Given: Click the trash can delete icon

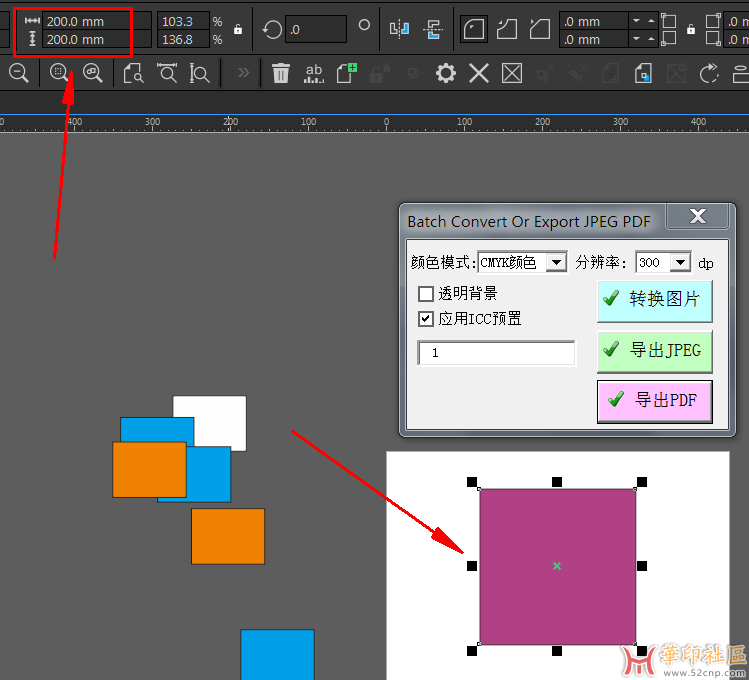Looking at the screenshot, I should [x=281, y=73].
